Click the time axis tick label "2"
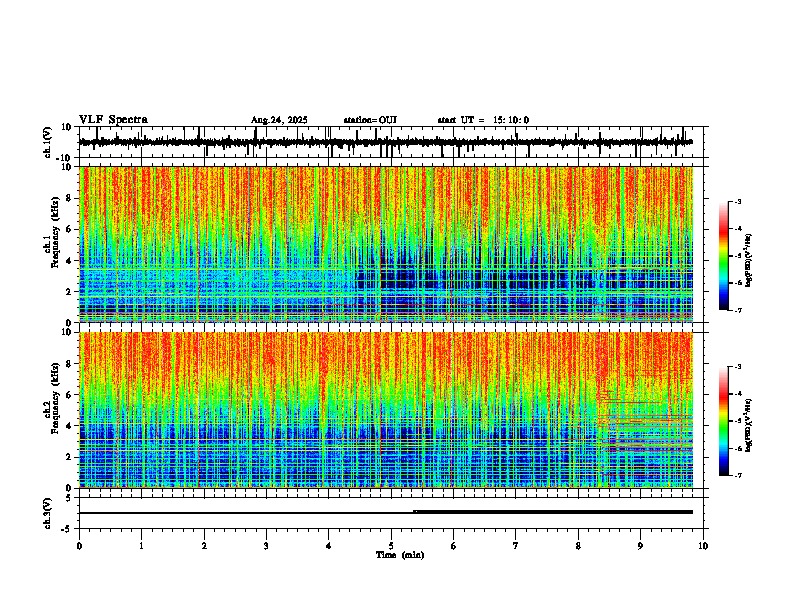 point(204,546)
